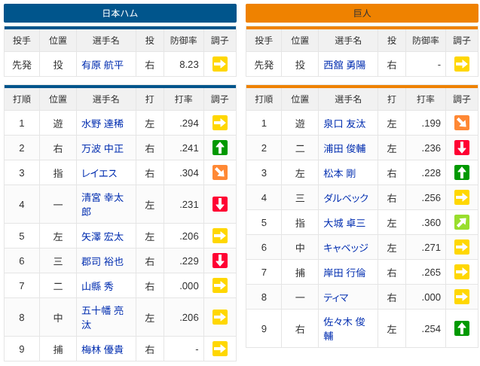This screenshot has height=366, width=480.
Task: Click the yellow arrow icon for 矢澤 宏太
Action: point(220,236)
